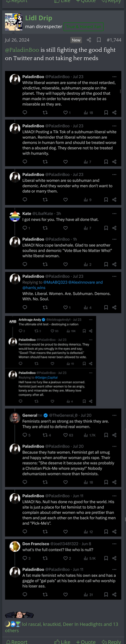This screenshot has height=644, width=126.
Task: Report the post via bottom bell icon
Action: [x=17, y=642]
